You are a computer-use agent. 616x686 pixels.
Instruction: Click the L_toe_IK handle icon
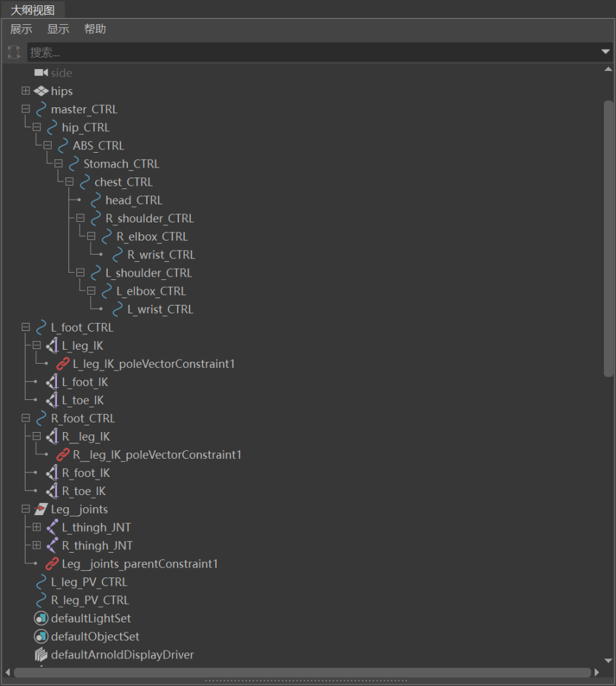coord(52,401)
